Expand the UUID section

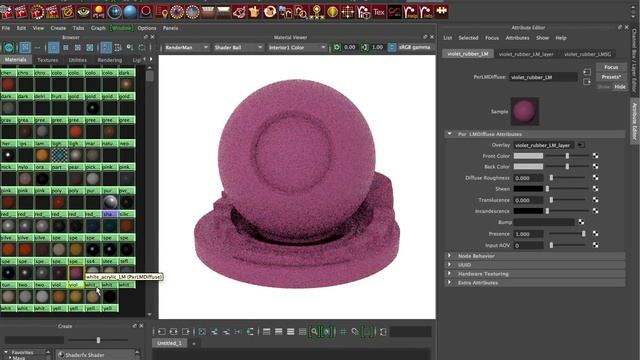click(x=450, y=265)
